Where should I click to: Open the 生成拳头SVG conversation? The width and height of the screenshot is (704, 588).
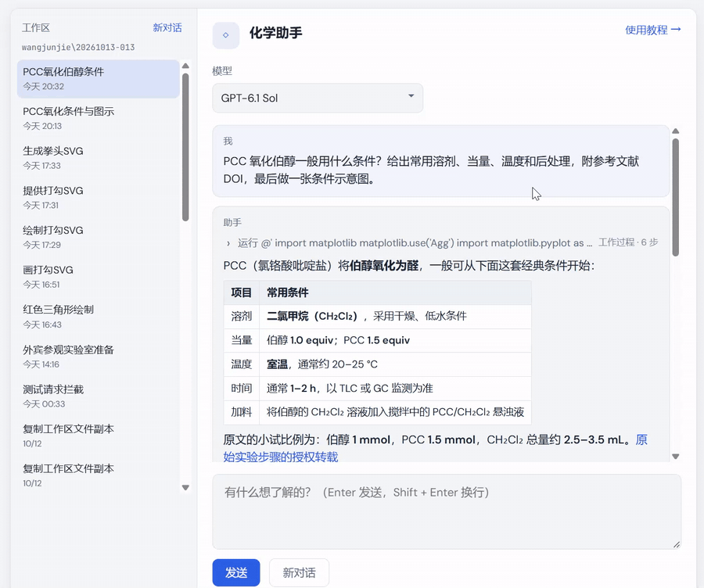tap(99, 158)
